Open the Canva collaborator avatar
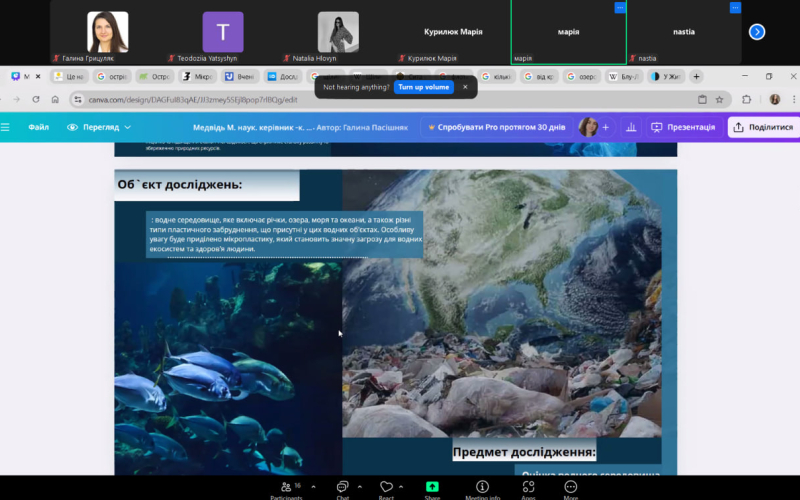 point(588,127)
